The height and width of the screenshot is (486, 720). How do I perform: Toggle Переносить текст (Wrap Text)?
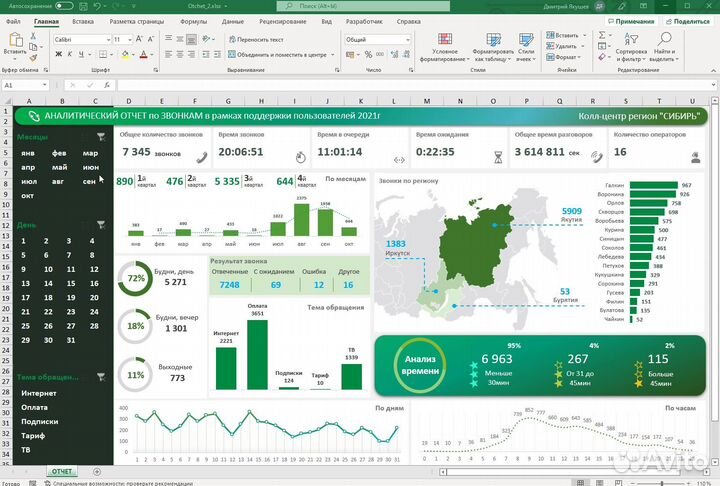[256, 40]
